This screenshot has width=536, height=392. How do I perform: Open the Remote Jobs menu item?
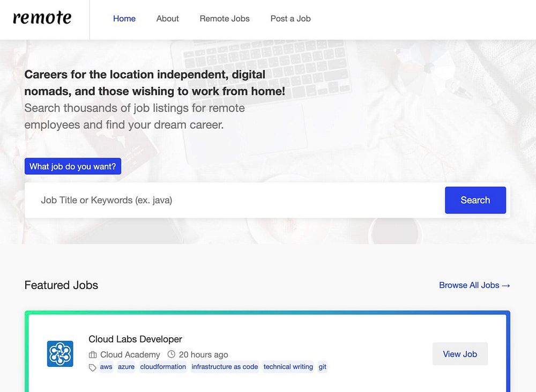[x=225, y=19]
